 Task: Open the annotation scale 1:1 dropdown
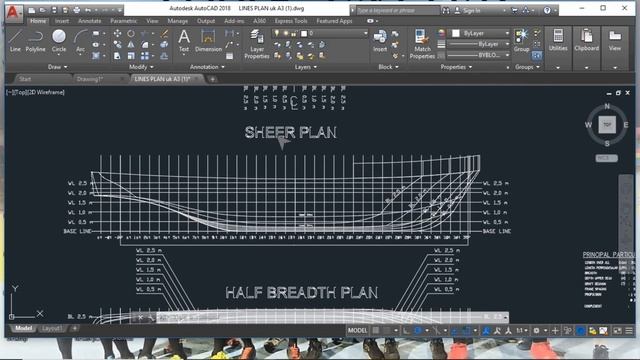point(522,331)
